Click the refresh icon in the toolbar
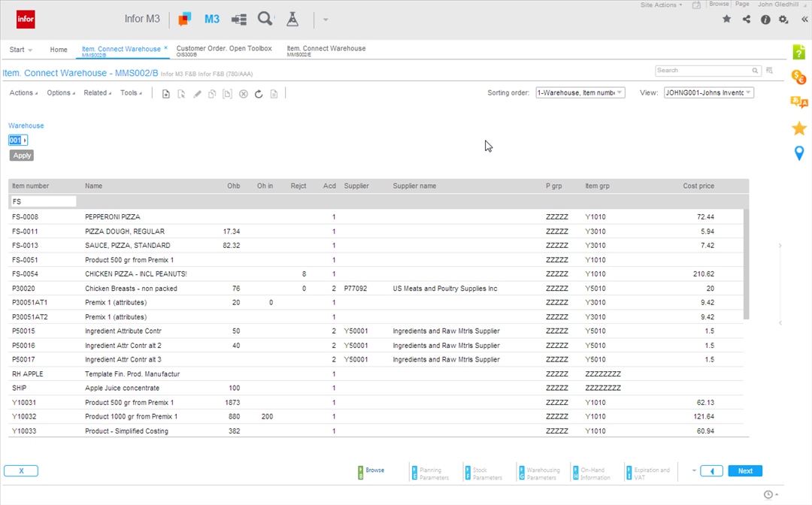The height and width of the screenshot is (505, 812). [x=259, y=94]
